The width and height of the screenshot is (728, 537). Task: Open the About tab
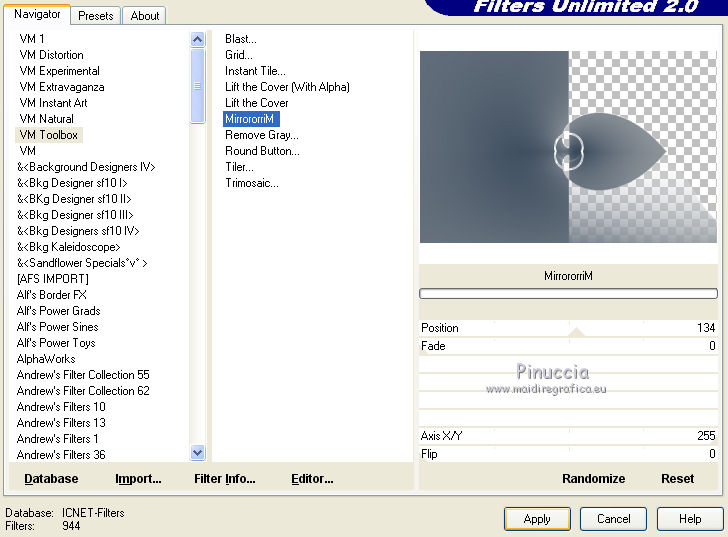(x=144, y=16)
